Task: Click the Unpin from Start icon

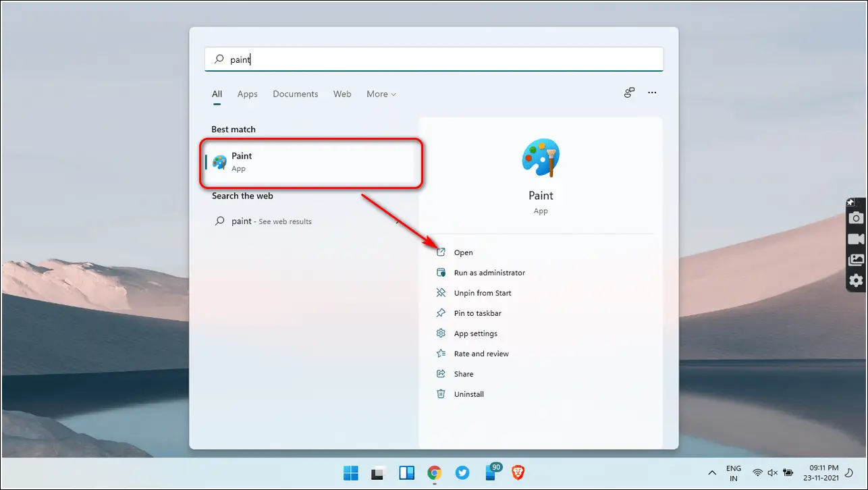Action: tap(441, 293)
